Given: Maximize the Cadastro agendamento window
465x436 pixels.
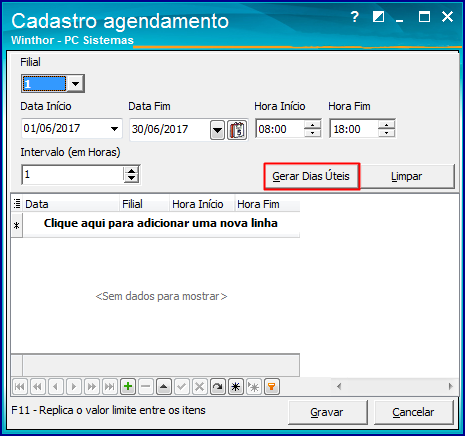Looking at the screenshot, I should pyautogui.click(x=424, y=17).
